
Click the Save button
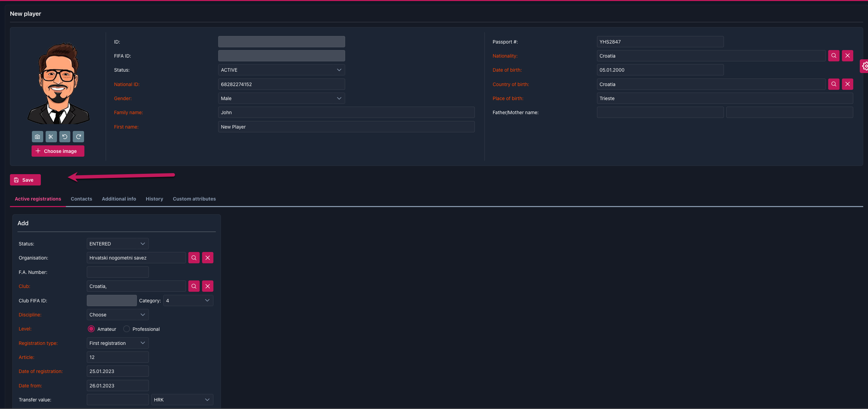click(x=25, y=180)
